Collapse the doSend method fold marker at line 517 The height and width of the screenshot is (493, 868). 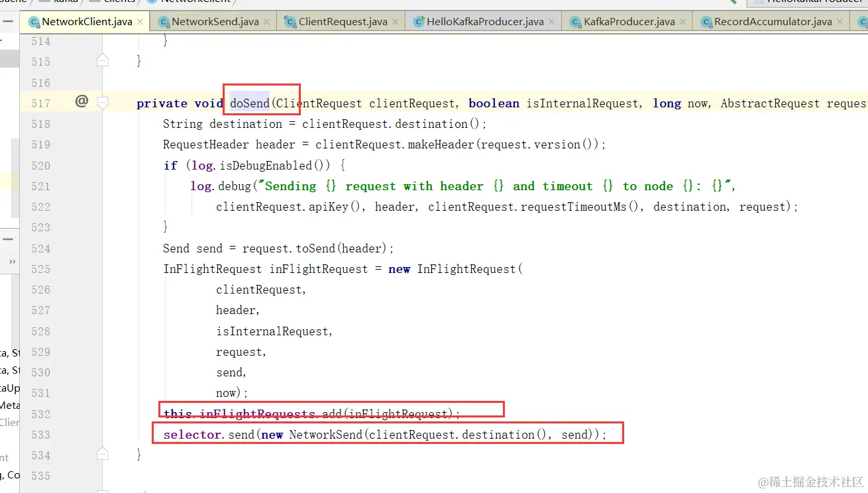coord(103,103)
